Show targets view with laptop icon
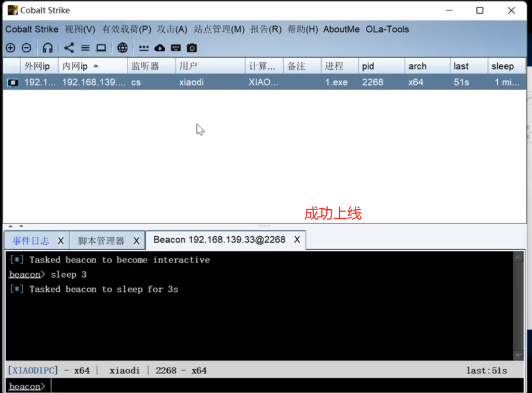This screenshot has height=393, width=532. click(x=101, y=48)
